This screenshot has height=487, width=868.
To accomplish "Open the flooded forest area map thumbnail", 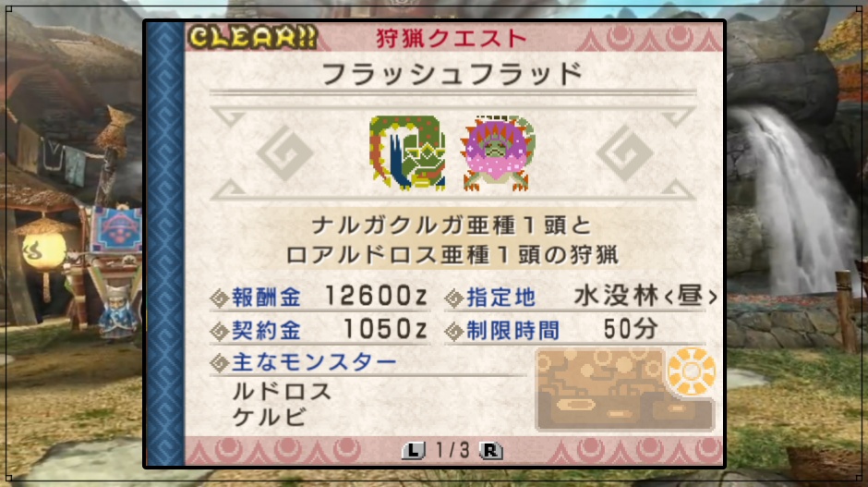I will point(624,389).
